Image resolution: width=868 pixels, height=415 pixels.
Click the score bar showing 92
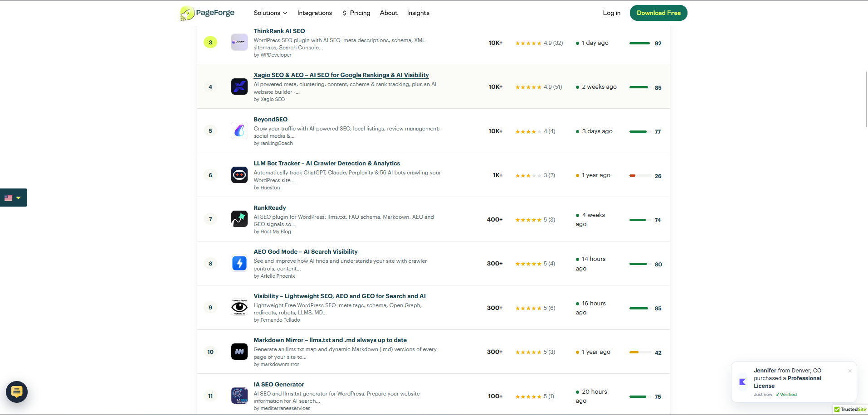[640, 43]
